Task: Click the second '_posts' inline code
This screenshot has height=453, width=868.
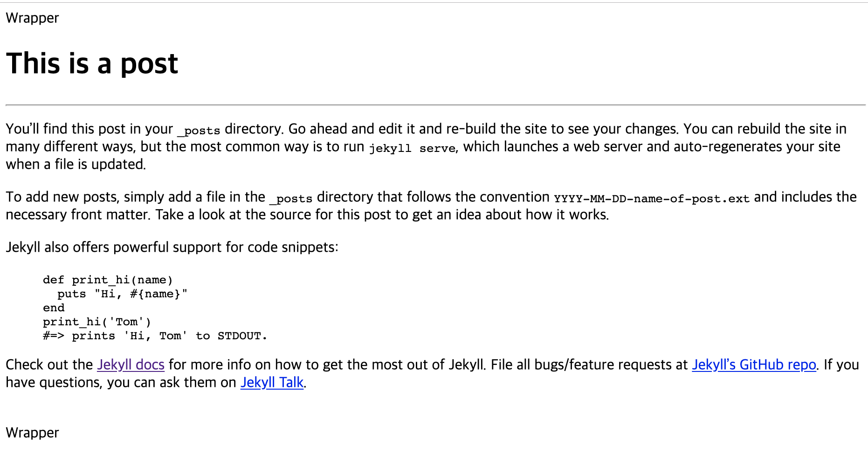Action: click(291, 199)
